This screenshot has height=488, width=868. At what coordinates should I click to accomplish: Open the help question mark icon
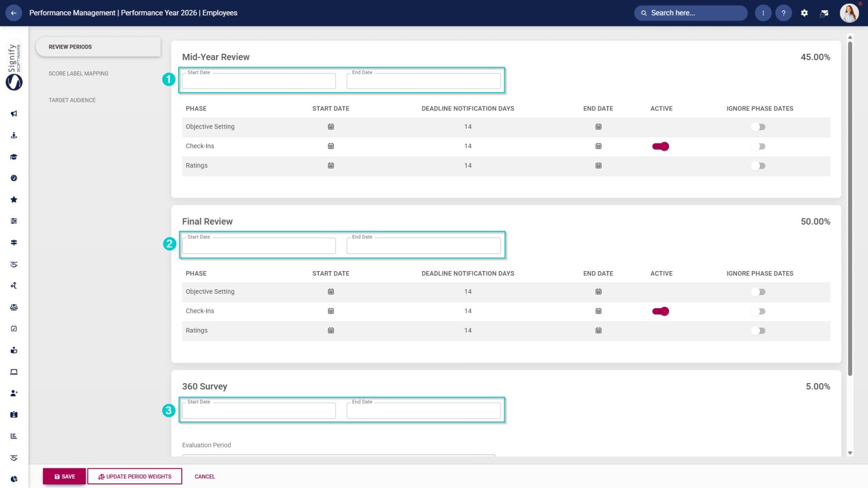point(783,13)
